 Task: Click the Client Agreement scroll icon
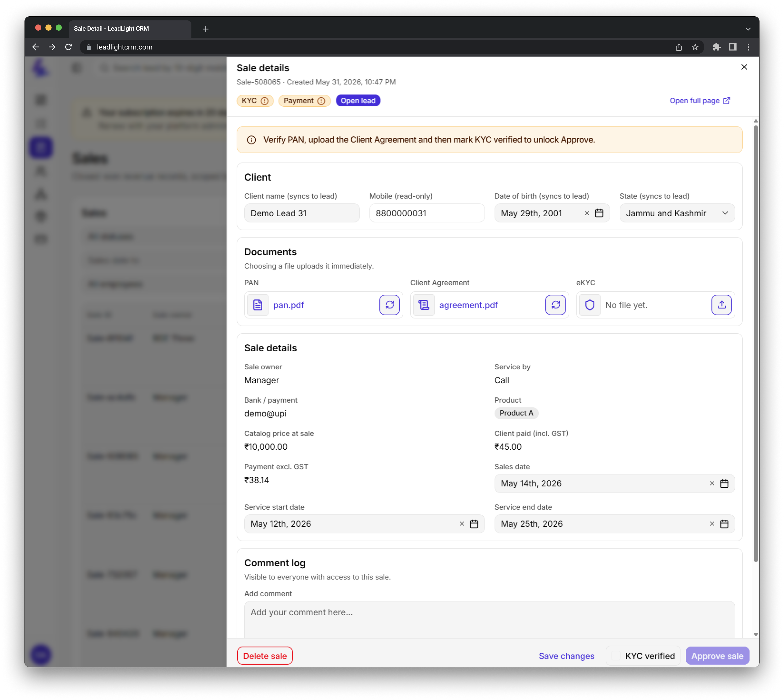(x=424, y=305)
